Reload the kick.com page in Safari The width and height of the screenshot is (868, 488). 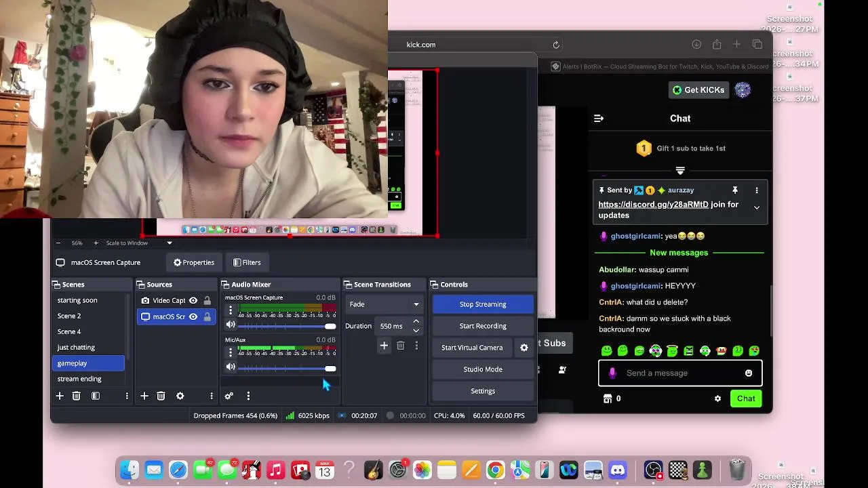[x=556, y=45]
